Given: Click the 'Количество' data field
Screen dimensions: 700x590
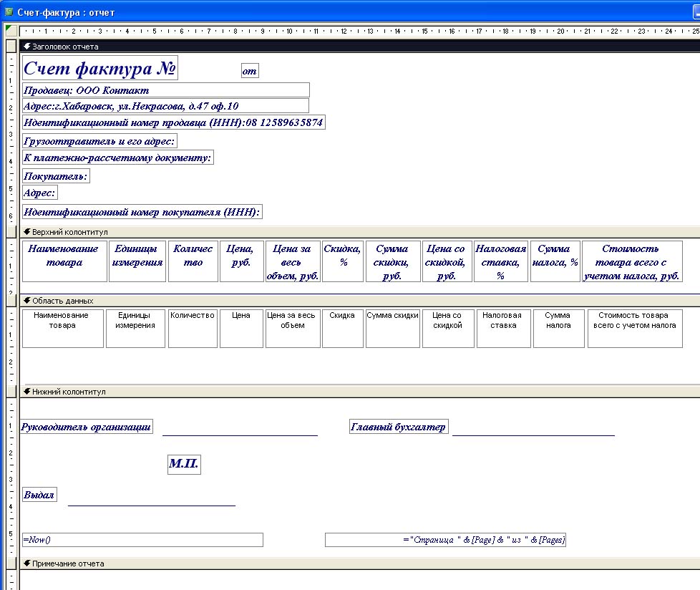Looking at the screenshot, I should click(193, 328).
